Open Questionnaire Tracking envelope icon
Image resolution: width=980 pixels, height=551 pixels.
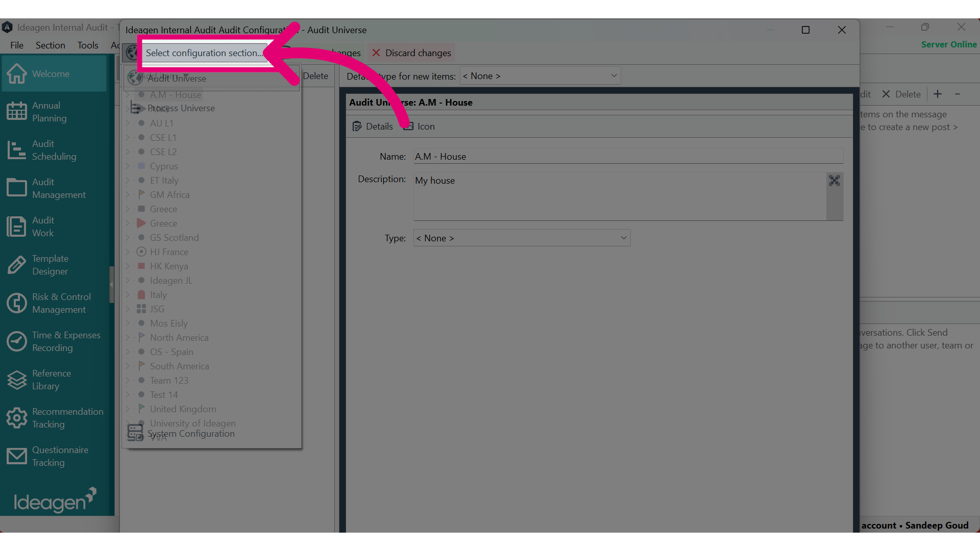point(17,456)
